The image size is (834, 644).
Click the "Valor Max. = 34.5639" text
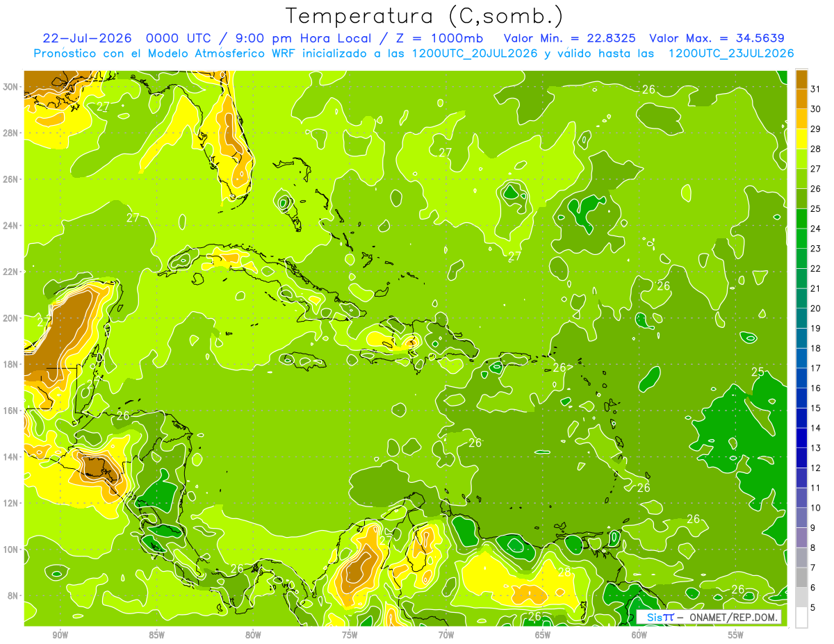(717, 38)
